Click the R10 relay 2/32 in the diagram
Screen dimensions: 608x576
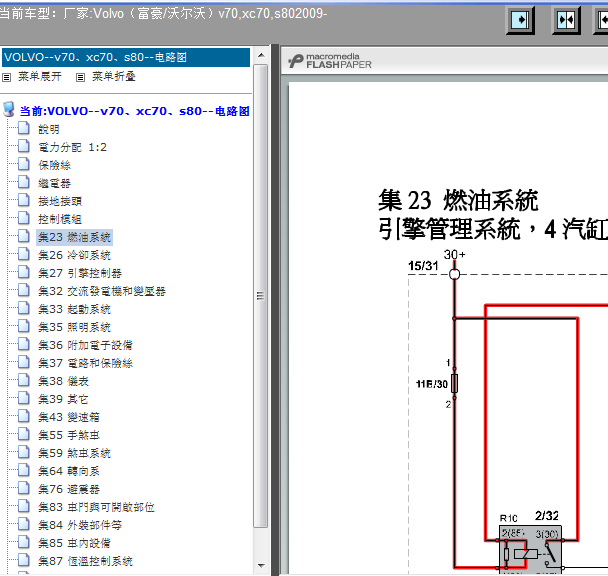coord(530,549)
